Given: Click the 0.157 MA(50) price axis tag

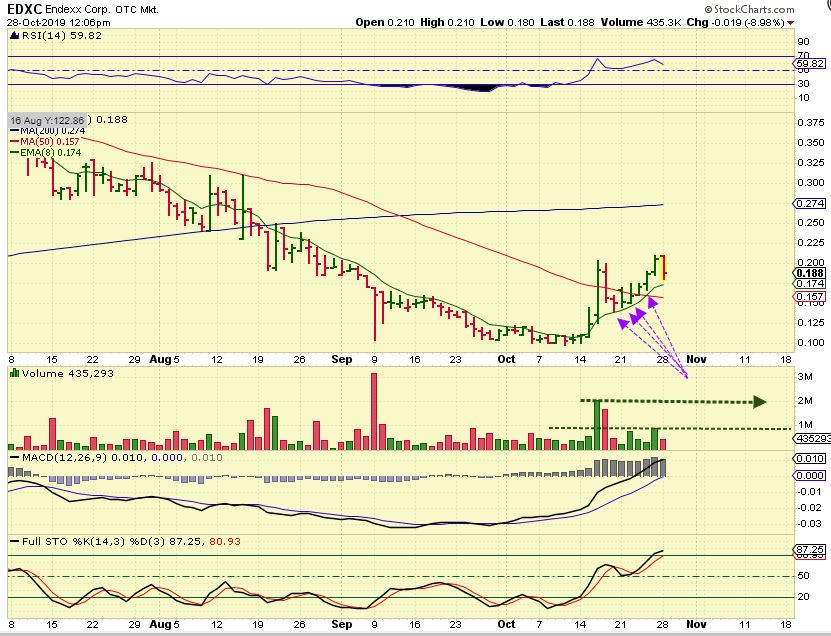Looking at the screenshot, I should [x=810, y=297].
